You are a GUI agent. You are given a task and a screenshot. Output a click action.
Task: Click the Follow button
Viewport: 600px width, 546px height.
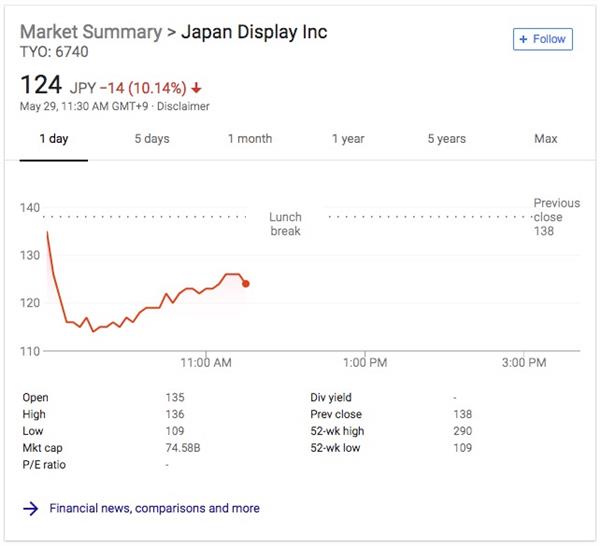(541, 40)
